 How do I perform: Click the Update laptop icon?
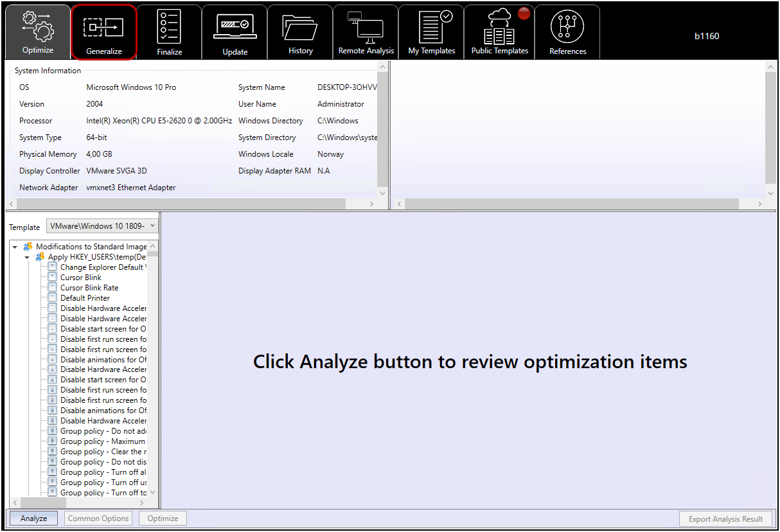[235, 26]
